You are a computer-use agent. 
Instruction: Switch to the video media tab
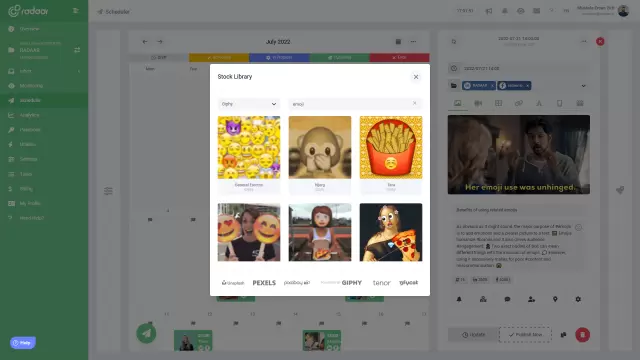(x=478, y=103)
